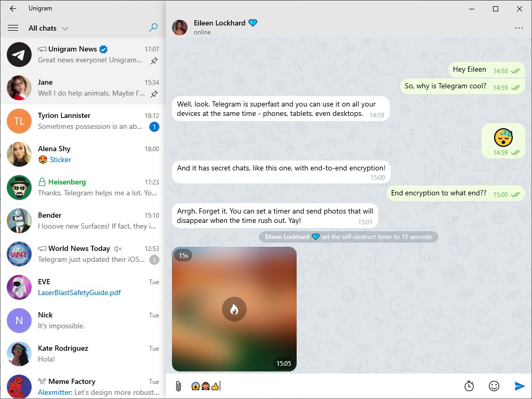Click Eileen Lockhard name in self-destruct notice

coord(287,237)
